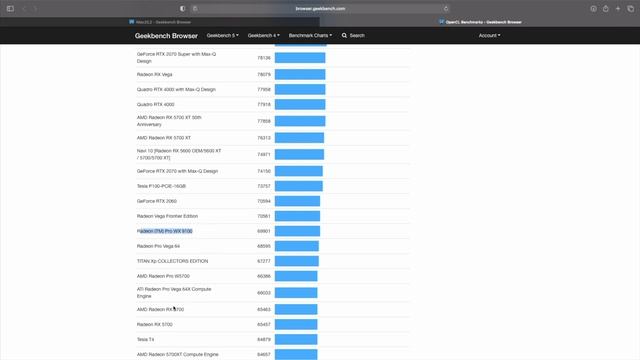Click the Radeon Pro Vega 64 entry
The image size is (640, 360).
pos(158,246)
